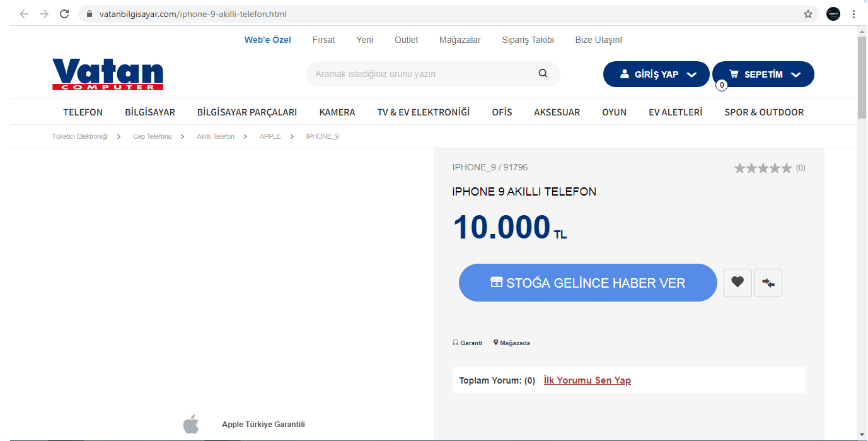
Task: Open the KAMERA category menu
Action: click(x=337, y=112)
